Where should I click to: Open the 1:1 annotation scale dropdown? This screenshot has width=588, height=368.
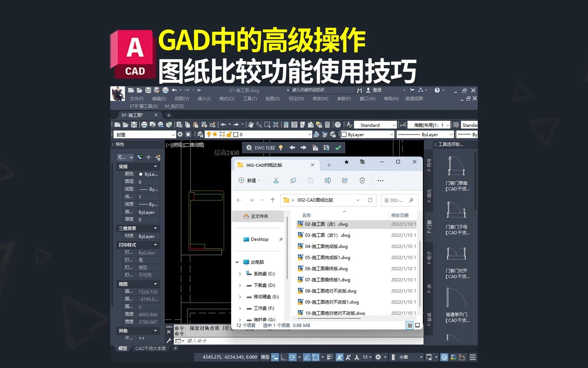click(x=367, y=357)
